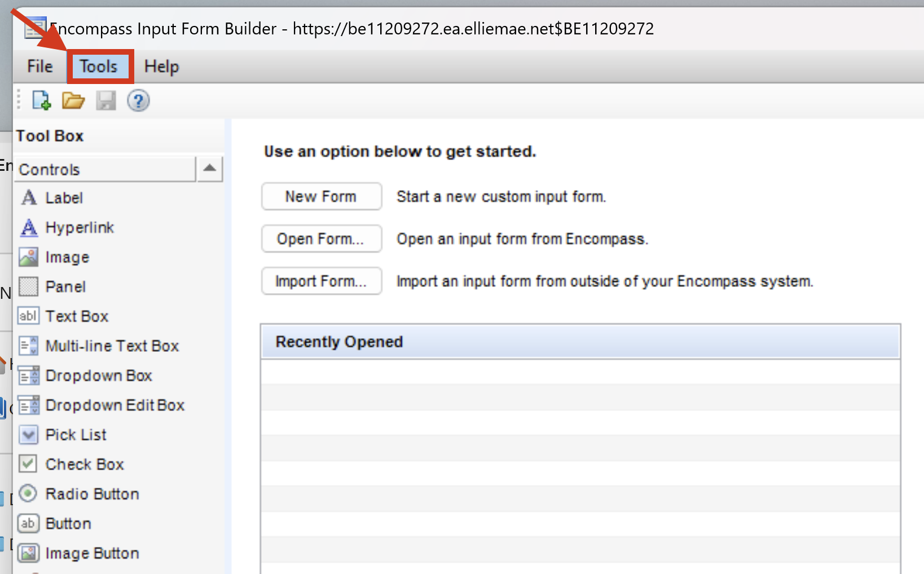Select the Radio Button control
The width and height of the screenshot is (924, 574).
tap(91, 494)
